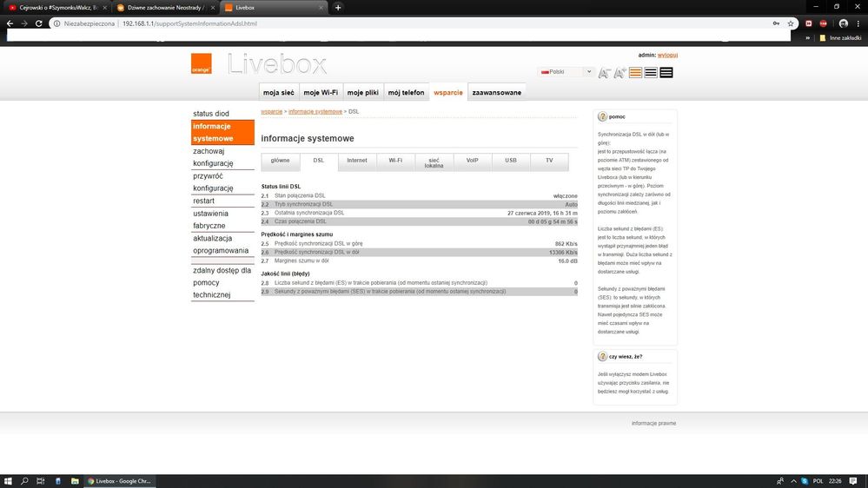Open status diod in sidebar
Viewport: 868px width, 488px height.
211,114
